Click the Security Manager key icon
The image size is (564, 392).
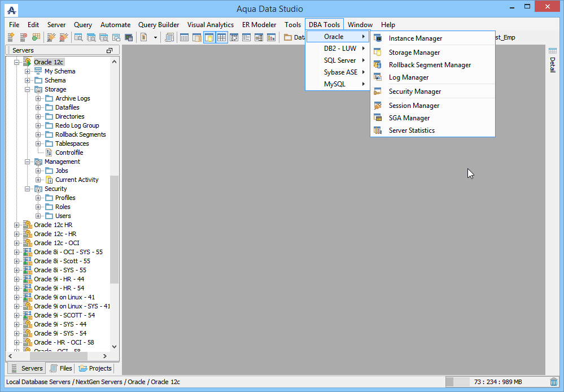(377, 92)
